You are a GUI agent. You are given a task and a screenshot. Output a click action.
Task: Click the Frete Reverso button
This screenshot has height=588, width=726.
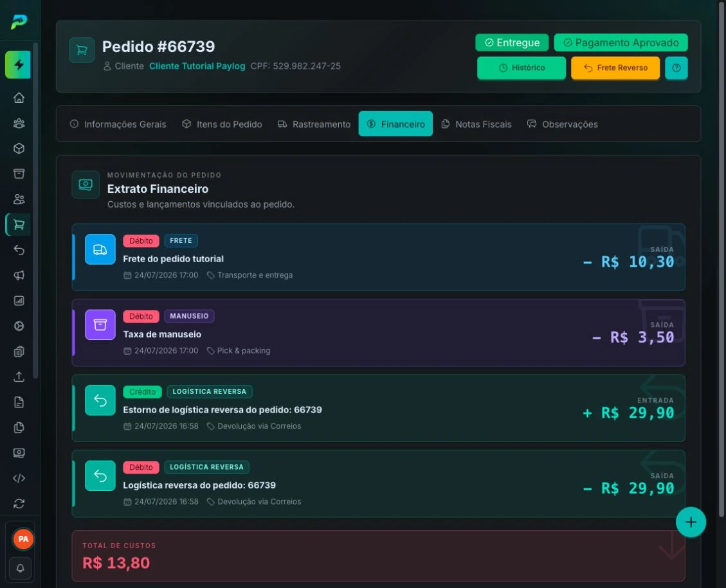click(x=615, y=68)
